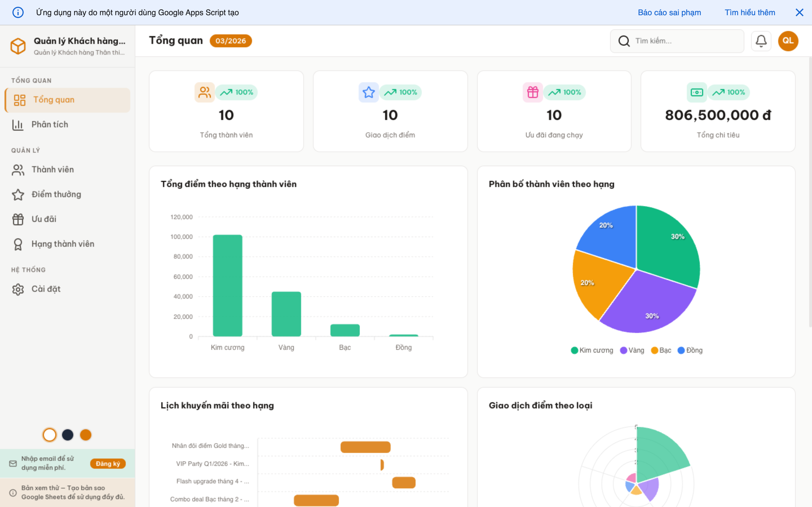Go to Điểm thưởng in sidebar
Viewport: 812px width, 507px height.
pos(56,194)
